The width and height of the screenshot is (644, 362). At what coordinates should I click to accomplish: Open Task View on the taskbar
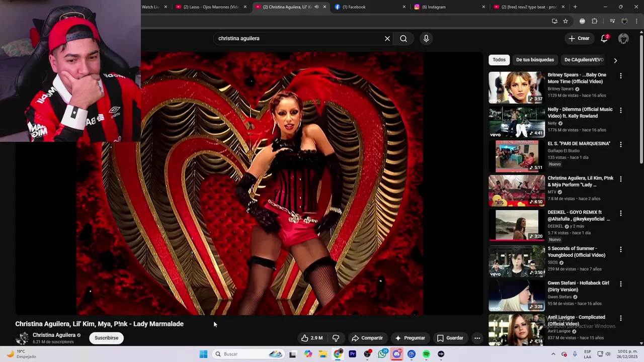pyautogui.click(x=293, y=354)
